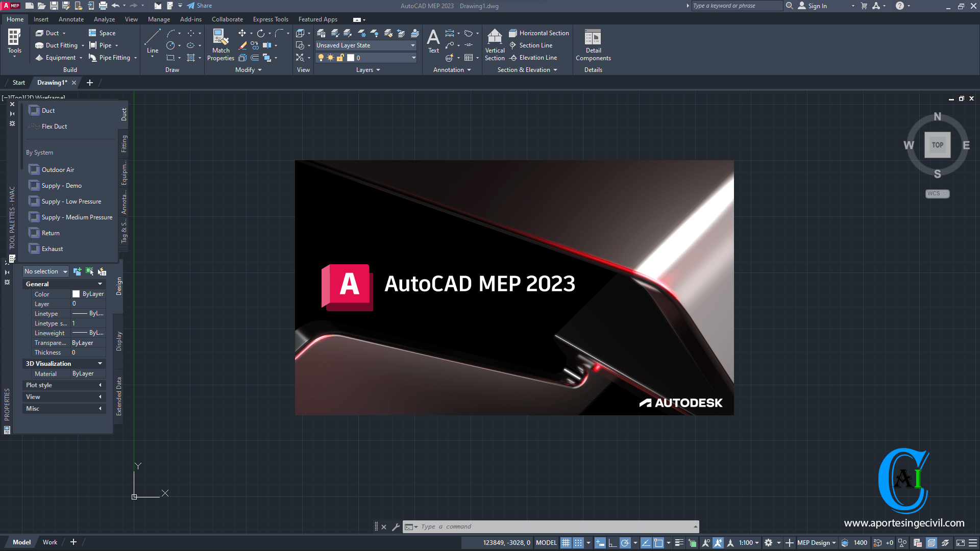The height and width of the screenshot is (551, 980).
Task: Click the Section Line icon
Action: 513,45
